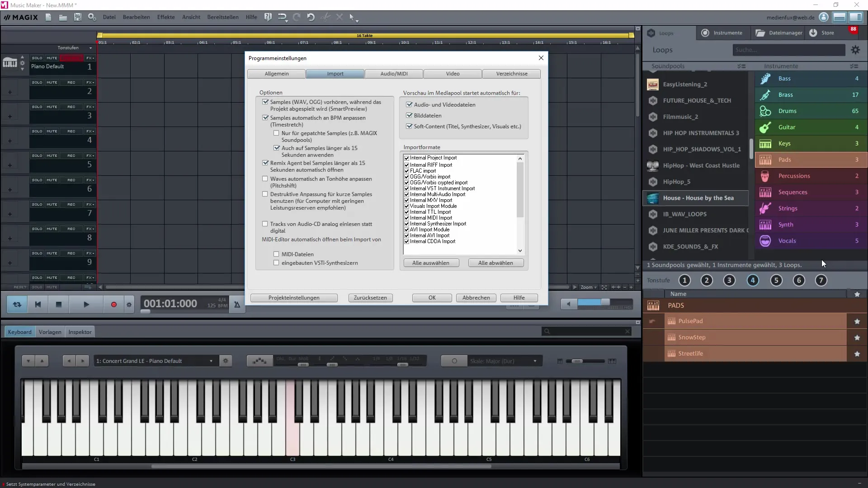Confirm dialog with OK button

pyautogui.click(x=432, y=298)
